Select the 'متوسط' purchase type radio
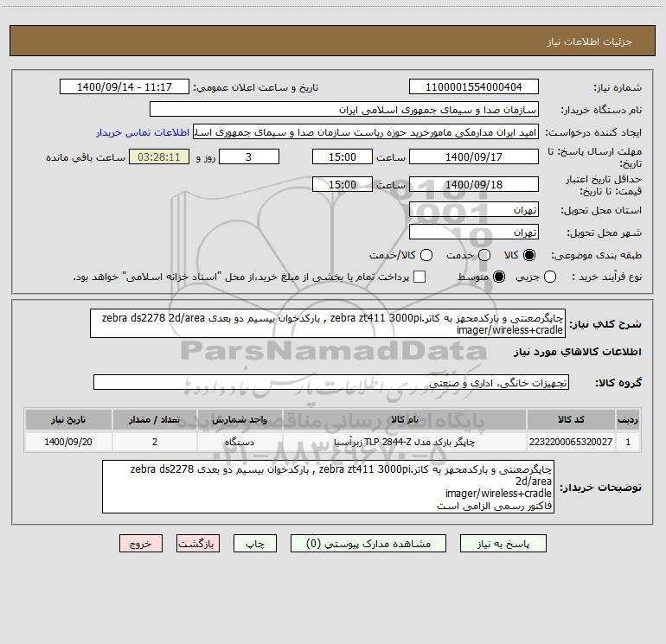The height and width of the screenshot is (644, 666). point(499,277)
